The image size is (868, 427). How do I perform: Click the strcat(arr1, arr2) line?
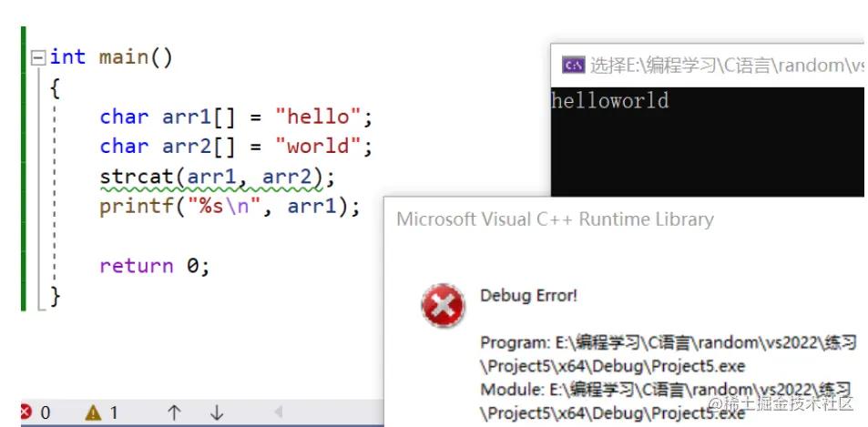[218, 177]
